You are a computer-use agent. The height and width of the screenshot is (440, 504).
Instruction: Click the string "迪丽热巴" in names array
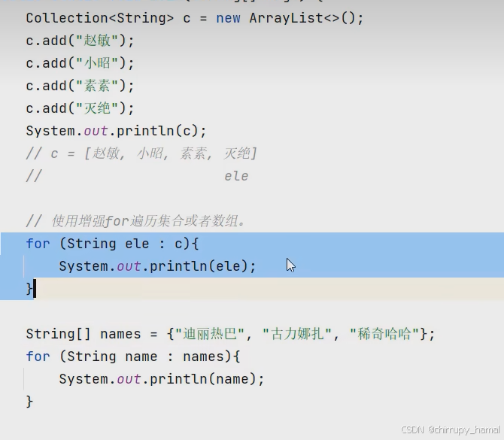[210, 334]
